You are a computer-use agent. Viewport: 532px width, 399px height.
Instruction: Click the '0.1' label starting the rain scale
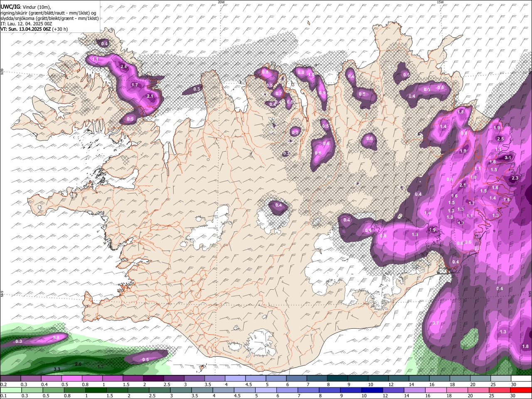(3, 396)
